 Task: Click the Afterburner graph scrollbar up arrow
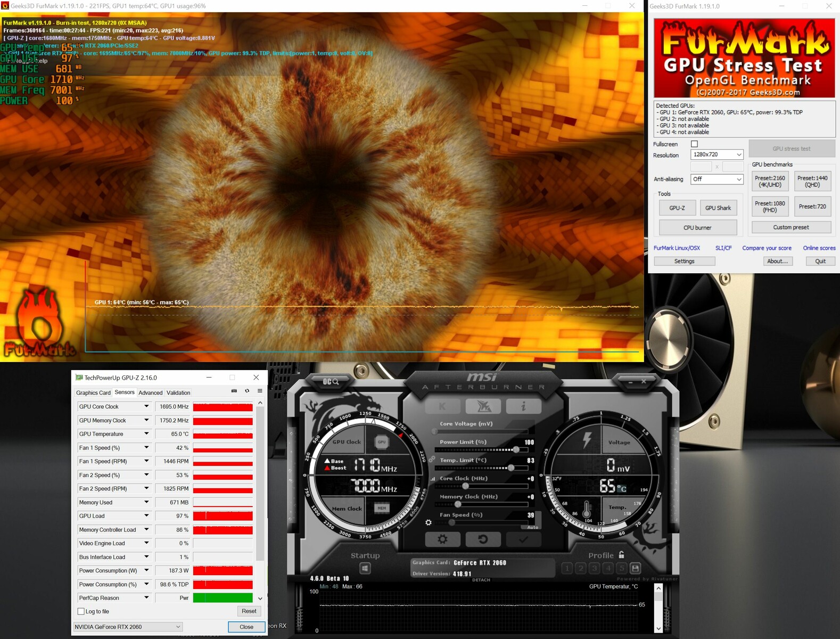(x=658, y=588)
